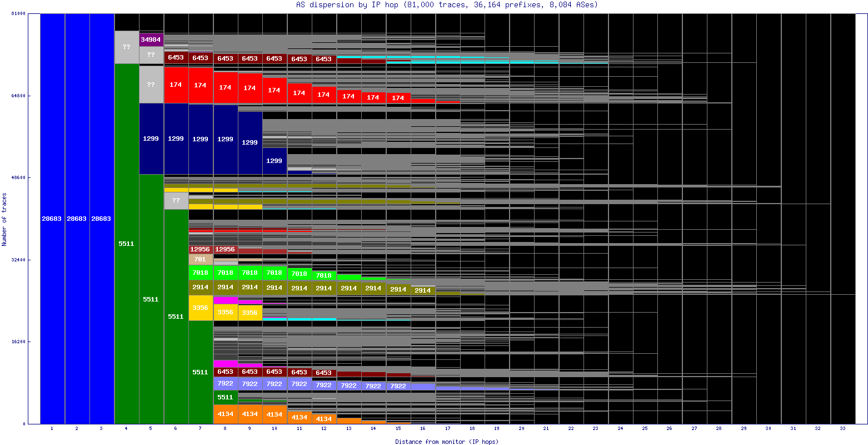
Task: Select orange 4134 block at hop 8
Action: (226, 414)
